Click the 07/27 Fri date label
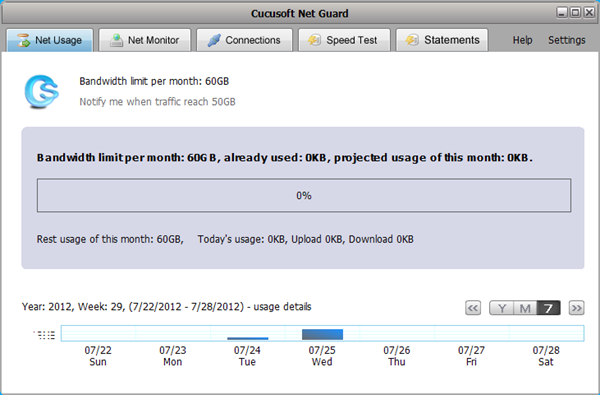Viewport: 600px width, 395px height. 471,356
